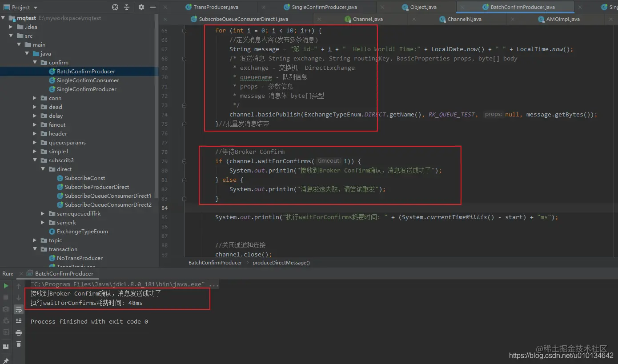618x364 pixels.
Task: Toggle scroll-to-end in Run console
Action: coord(19,320)
